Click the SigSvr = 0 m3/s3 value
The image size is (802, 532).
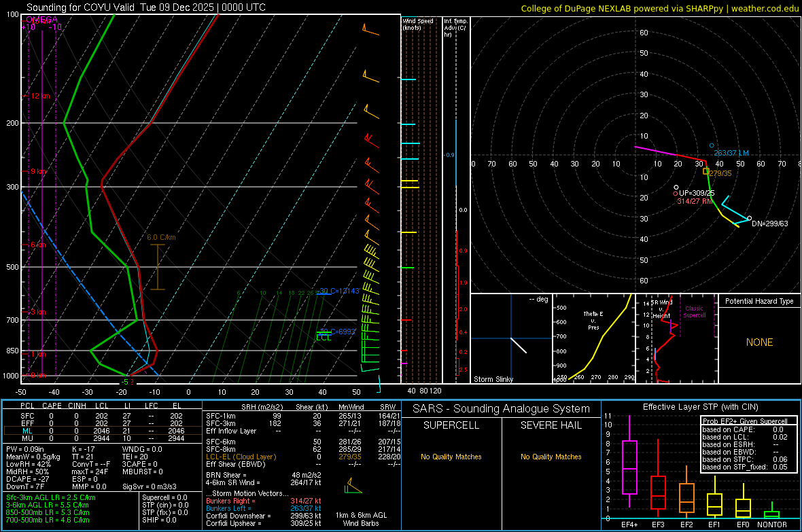point(150,486)
